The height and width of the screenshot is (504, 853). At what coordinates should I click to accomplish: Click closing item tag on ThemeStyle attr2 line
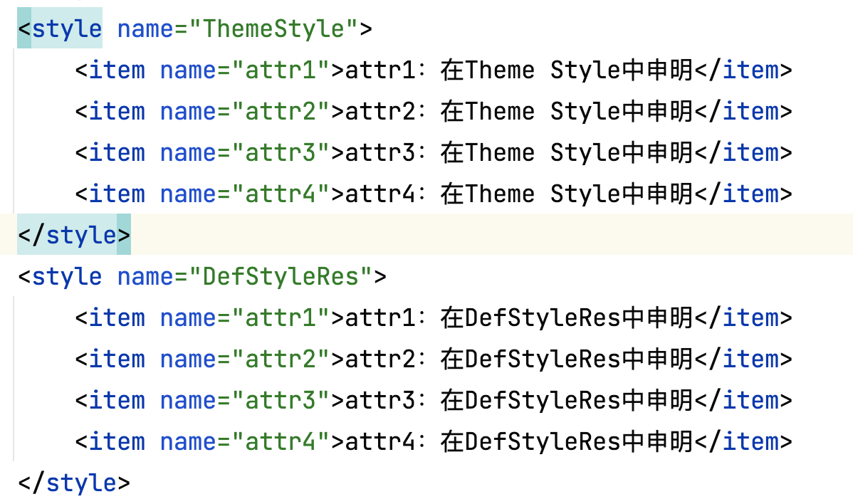(x=750, y=112)
